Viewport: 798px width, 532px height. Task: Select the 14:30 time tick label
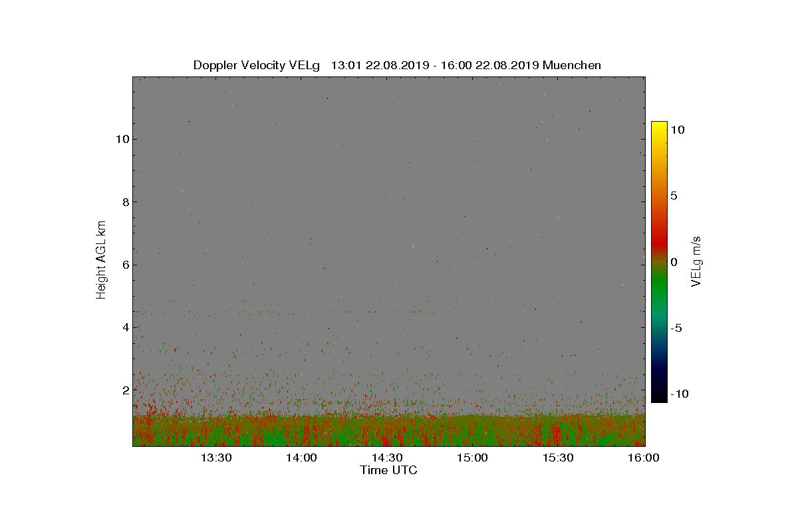pos(387,458)
